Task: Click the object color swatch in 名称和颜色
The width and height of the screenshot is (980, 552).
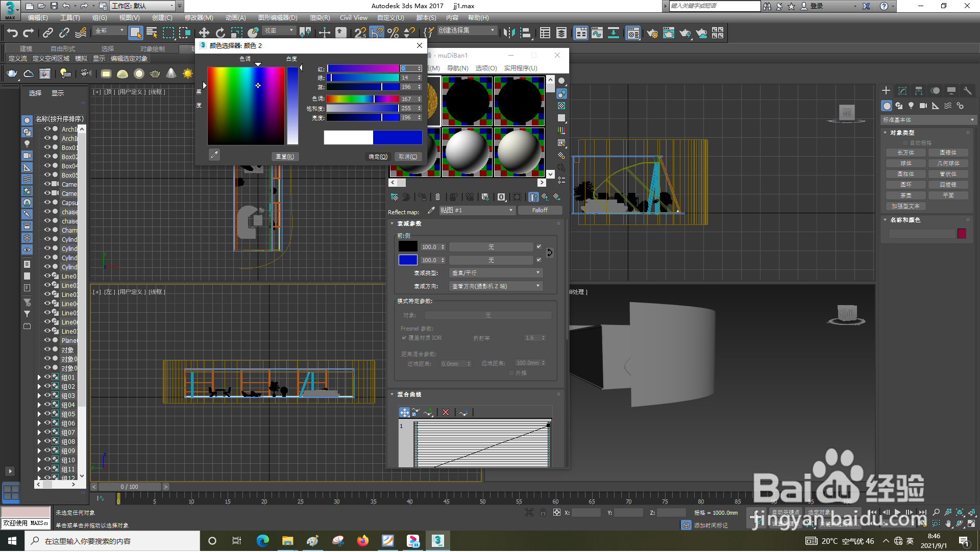Action: click(x=962, y=234)
